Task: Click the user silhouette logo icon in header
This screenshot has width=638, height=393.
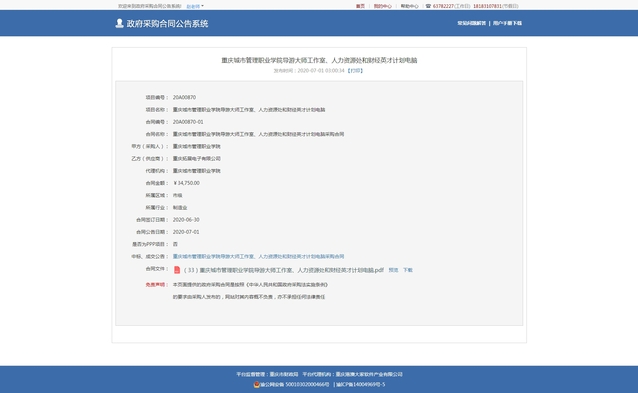Action: click(119, 23)
